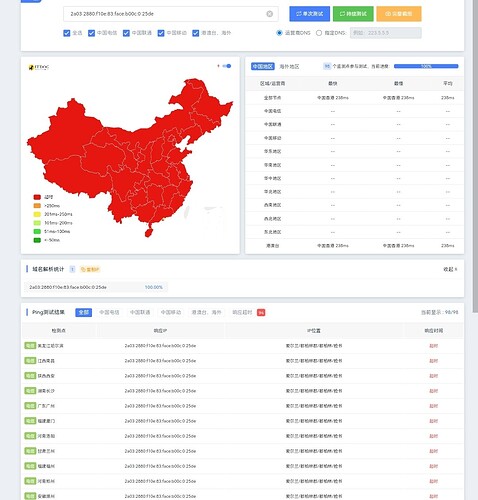Click the green carrier badge beside 陕西西安
Screen dimensions: 478x500
coord(30,376)
